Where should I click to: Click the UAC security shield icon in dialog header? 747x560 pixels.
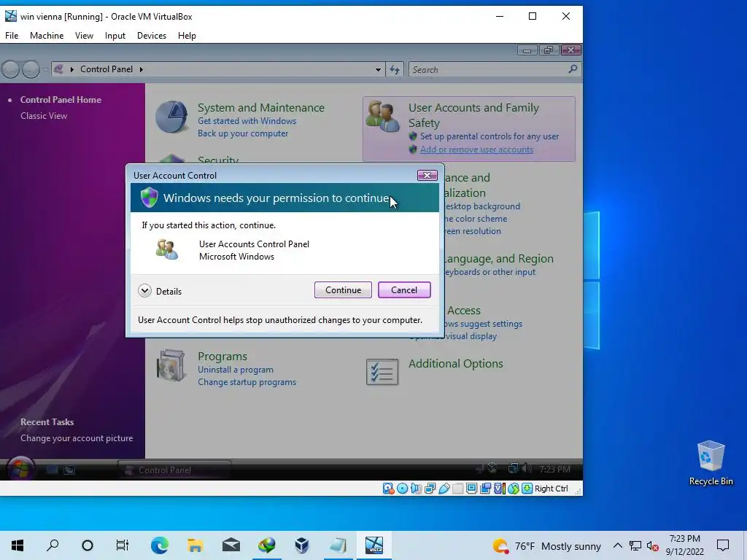(149, 197)
